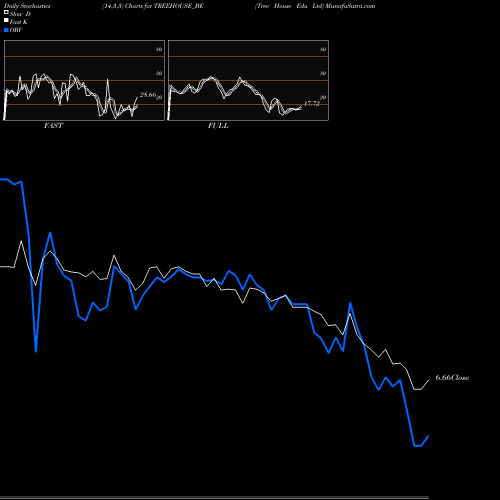
Task: Click the FULL caption under the chart
Action: pyautogui.click(x=218, y=126)
